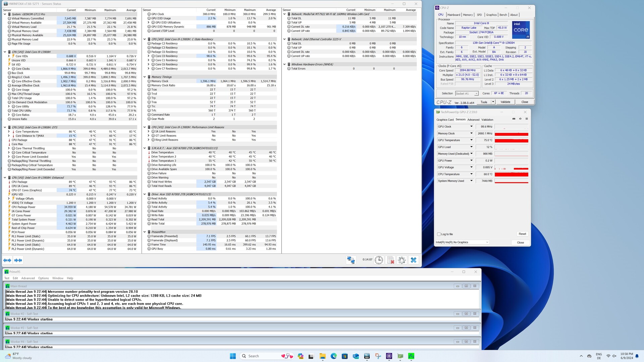The width and height of the screenshot is (644, 362).
Task: Click Validate button in CPU-Z
Action: click(x=505, y=102)
